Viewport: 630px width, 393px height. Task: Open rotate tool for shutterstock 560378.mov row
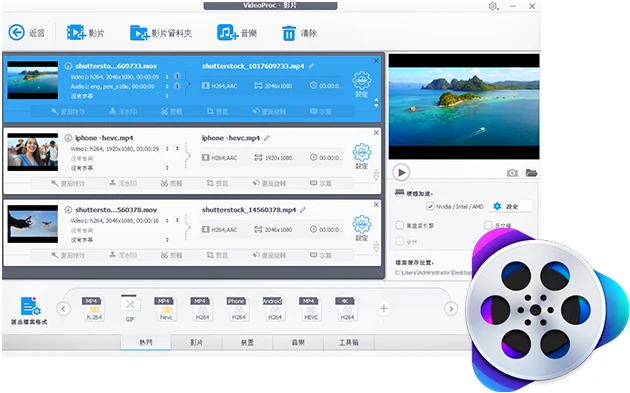(x=269, y=255)
